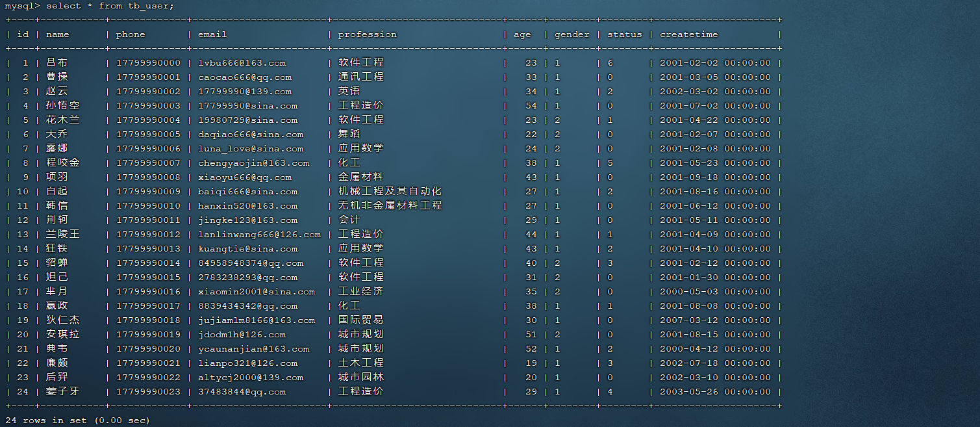Click the '24 rows in set (0.00 sec)' line
Viewport: 980px width, 427px height.
pyautogui.click(x=77, y=421)
